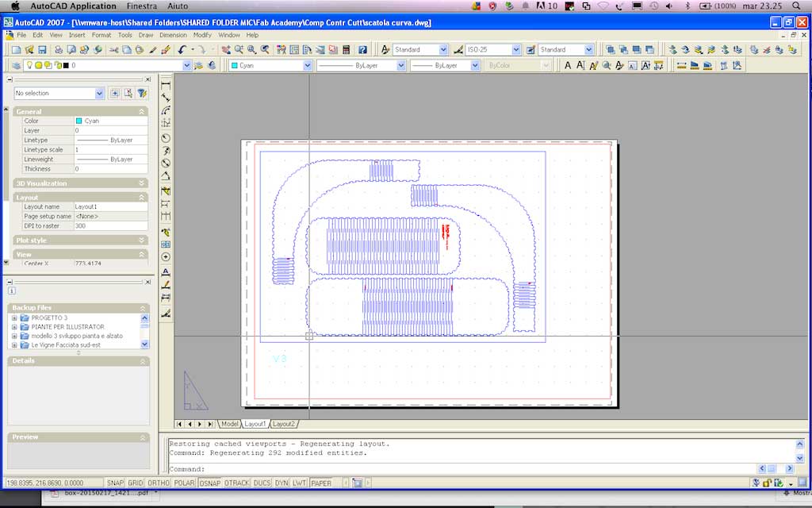This screenshot has height=508, width=812.
Task: Collapse the General properties section
Action: coord(141,111)
